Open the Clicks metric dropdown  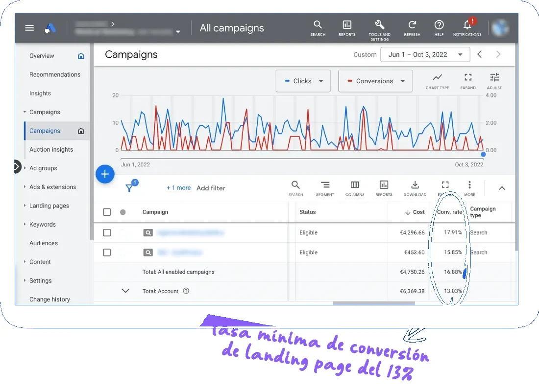(303, 81)
